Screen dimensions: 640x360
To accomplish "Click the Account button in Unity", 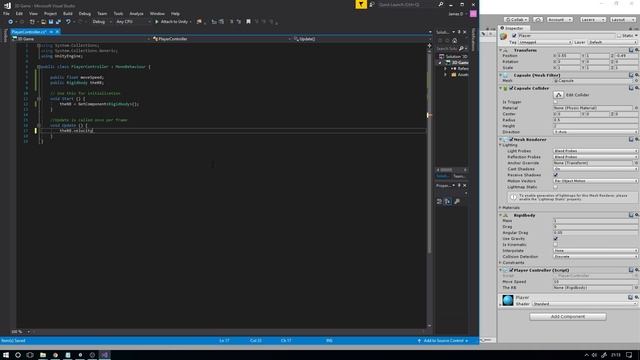I will point(559,20).
